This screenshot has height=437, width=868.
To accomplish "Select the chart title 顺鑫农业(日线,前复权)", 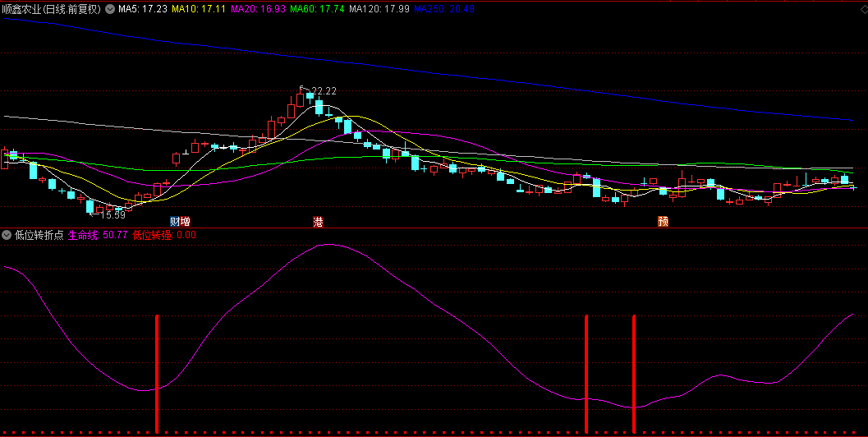I will (x=52, y=9).
